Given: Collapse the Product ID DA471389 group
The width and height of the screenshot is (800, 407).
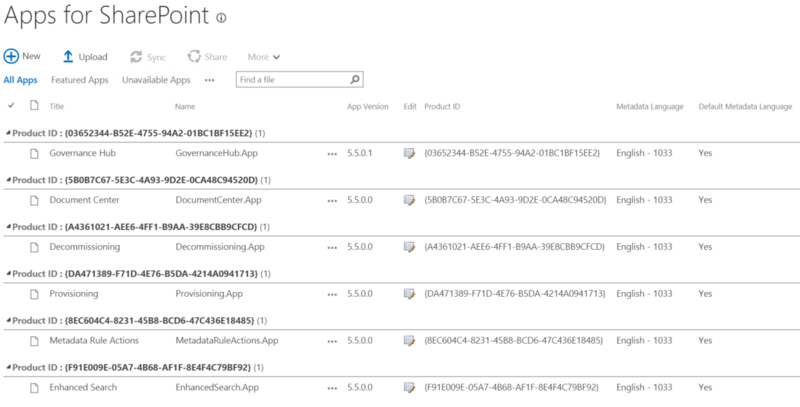Looking at the screenshot, I should (6, 273).
